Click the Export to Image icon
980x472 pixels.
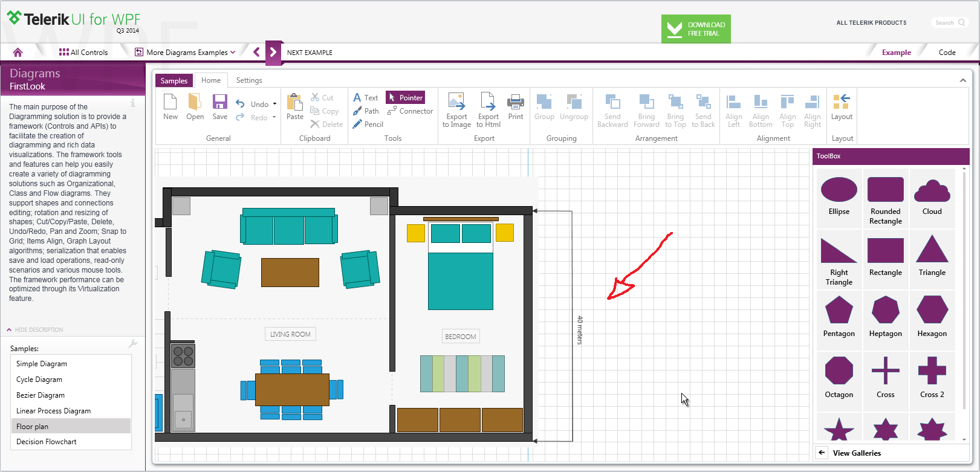(456, 102)
